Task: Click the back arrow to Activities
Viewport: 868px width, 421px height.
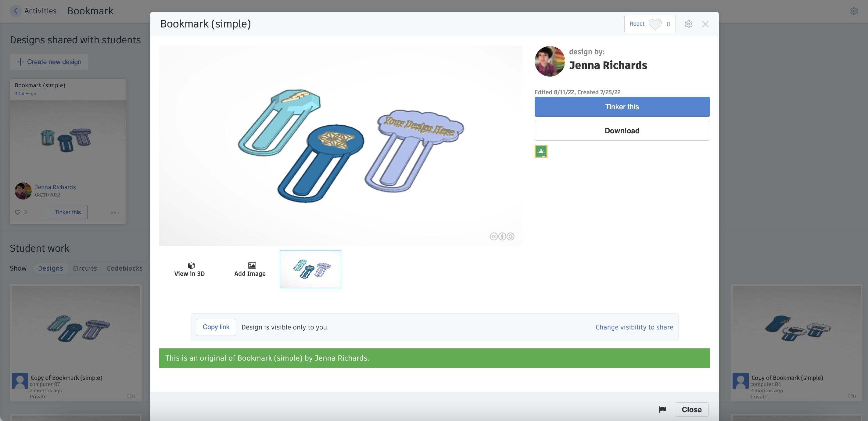Action: [16, 11]
